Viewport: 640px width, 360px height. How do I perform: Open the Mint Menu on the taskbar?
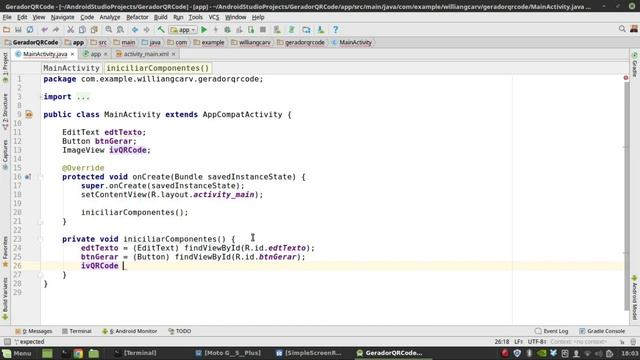[x=17, y=353]
